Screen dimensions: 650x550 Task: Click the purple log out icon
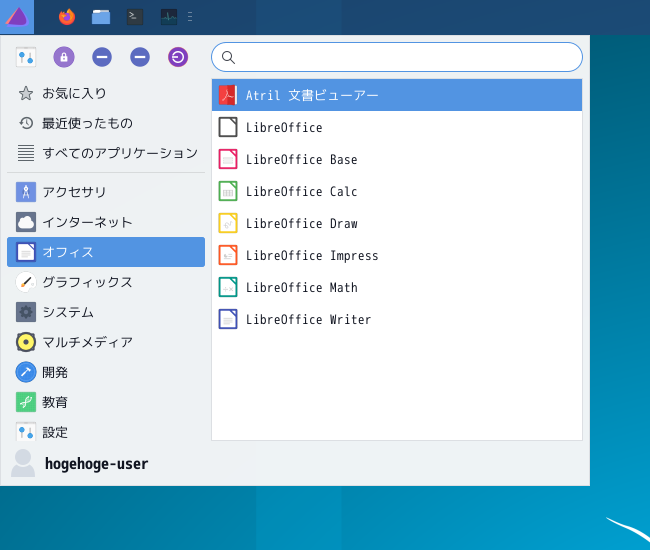(178, 57)
